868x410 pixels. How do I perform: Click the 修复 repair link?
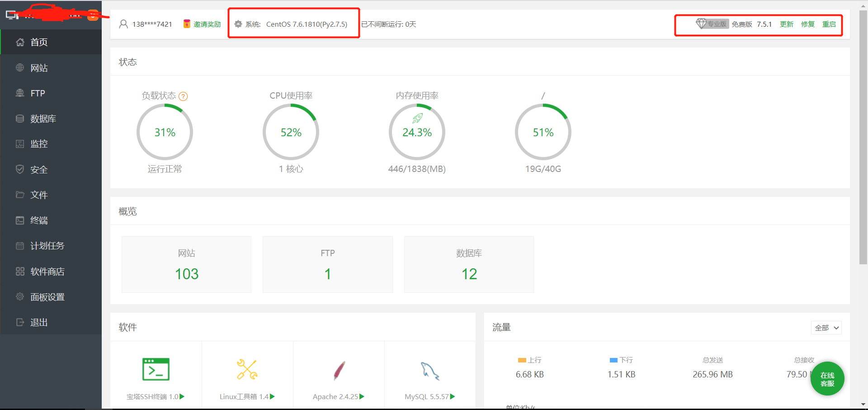coord(808,24)
